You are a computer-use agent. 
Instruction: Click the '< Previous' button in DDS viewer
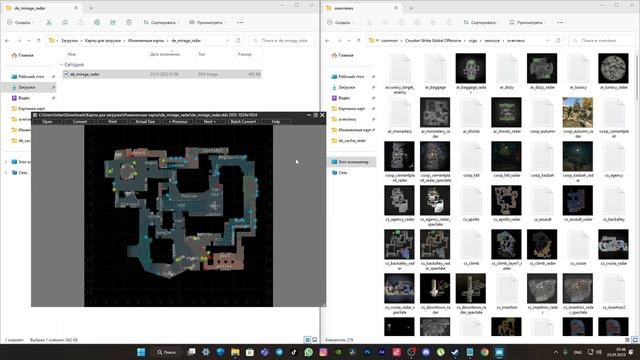(178, 122)
